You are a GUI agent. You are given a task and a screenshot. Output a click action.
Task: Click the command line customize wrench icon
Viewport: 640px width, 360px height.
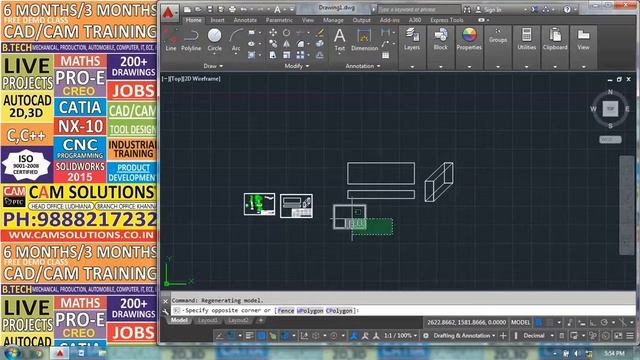(x=165, y=311)
